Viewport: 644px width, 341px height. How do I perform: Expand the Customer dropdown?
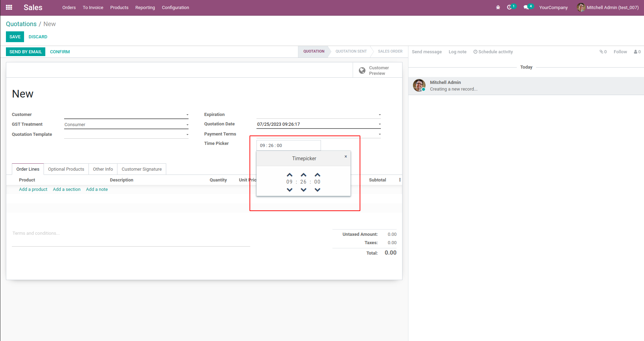pos(187,115)
